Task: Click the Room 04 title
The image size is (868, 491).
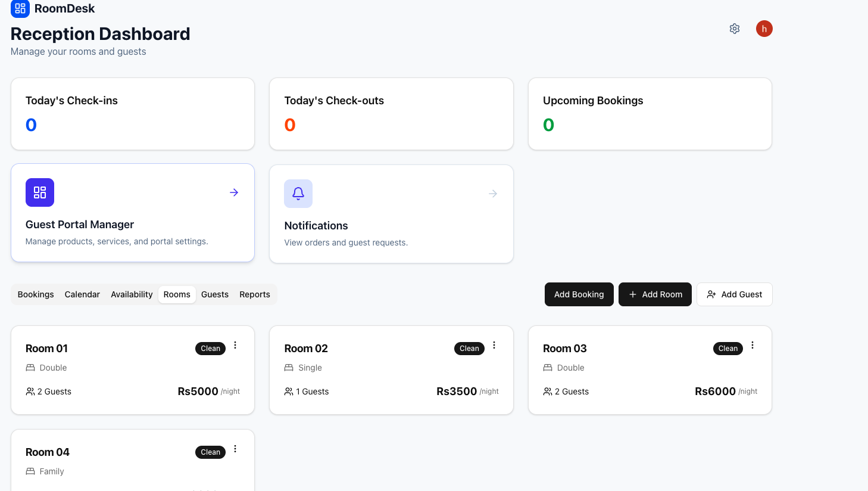Action: coord(48,452)
